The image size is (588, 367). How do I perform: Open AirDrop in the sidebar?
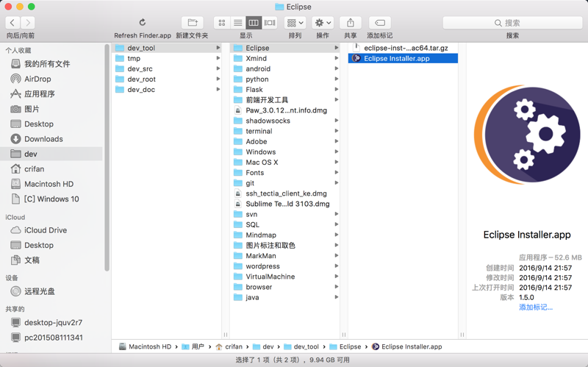coord(51,79)
